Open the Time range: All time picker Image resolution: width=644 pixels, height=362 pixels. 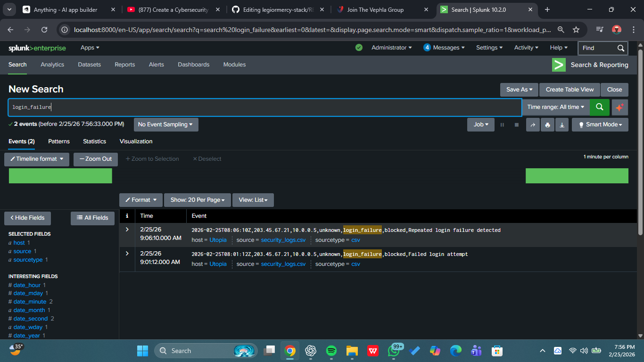(x=556, y=107)
